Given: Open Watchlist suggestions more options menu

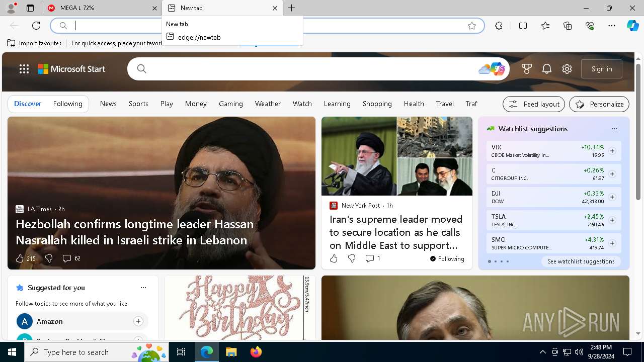Looking at the screenshot, I should pos(614,129).
